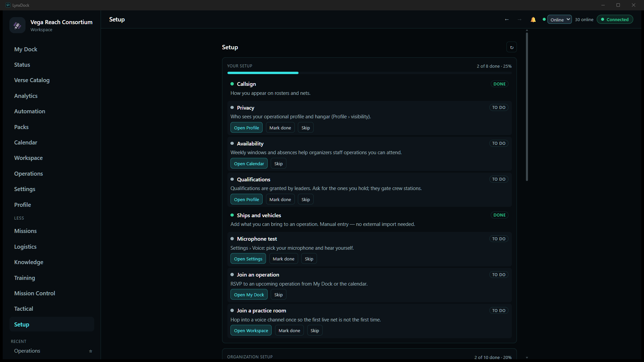
Task: Skip the Microphone test step
Action: [x=309, y=259]
